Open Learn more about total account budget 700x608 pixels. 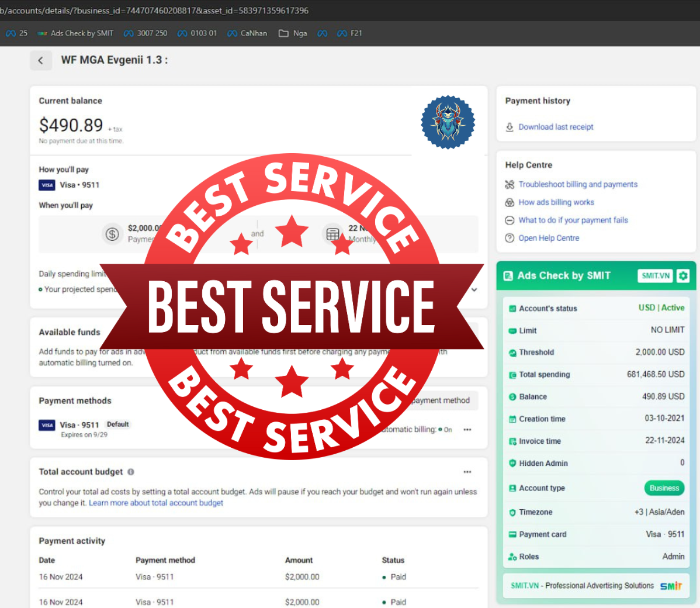156,503
